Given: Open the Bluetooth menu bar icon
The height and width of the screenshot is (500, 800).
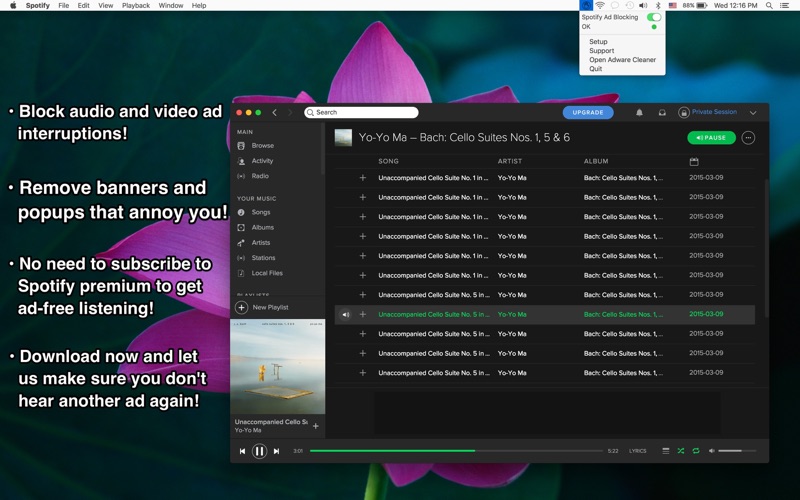Looking at the screenshot, I should tap(658, 6).
